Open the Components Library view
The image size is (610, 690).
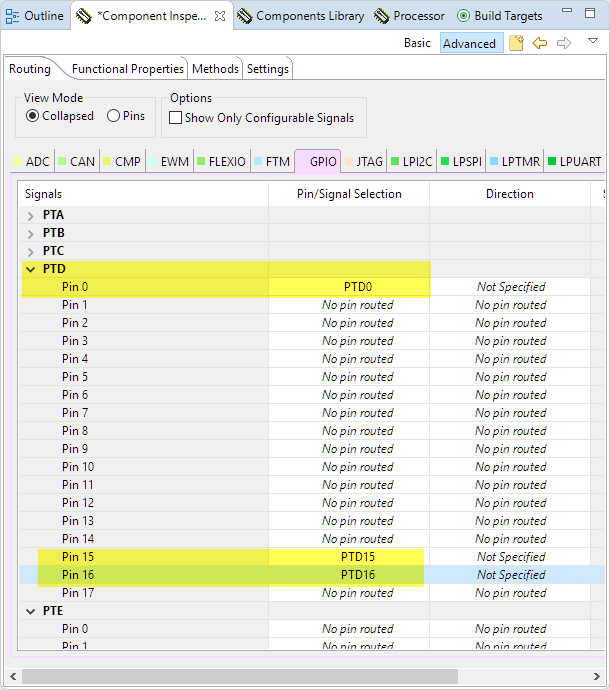[x=300, y=16]
